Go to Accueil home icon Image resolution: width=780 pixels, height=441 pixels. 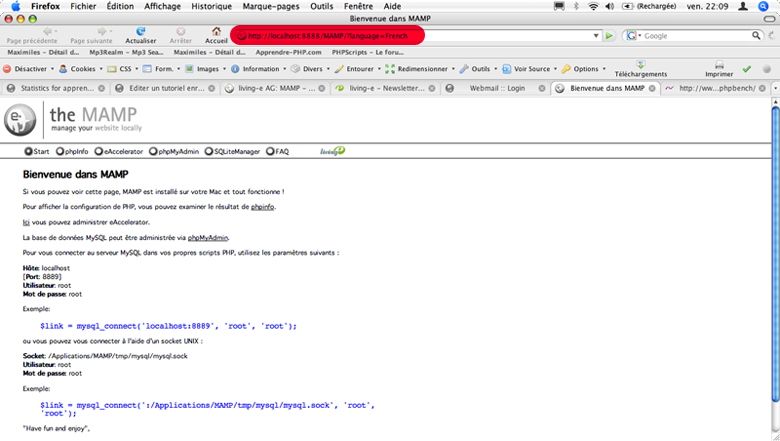click(x=216, y=31)
